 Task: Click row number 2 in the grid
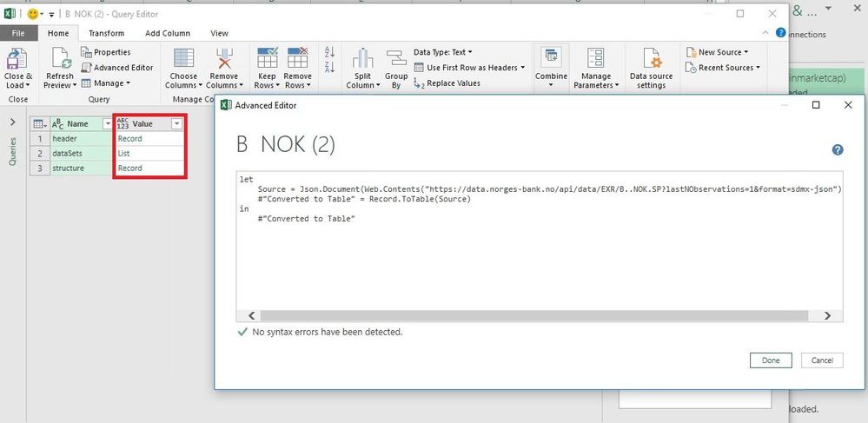click(40, 154)
